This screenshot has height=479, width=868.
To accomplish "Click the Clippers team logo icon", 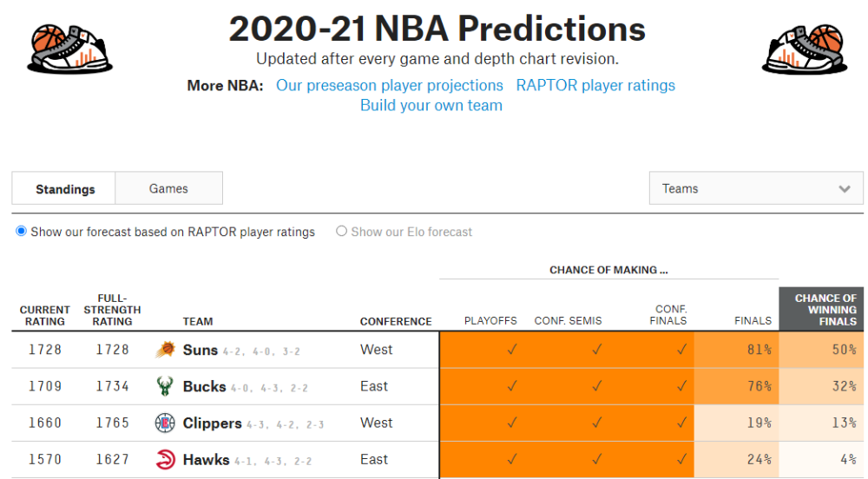I will click(165, 423).
